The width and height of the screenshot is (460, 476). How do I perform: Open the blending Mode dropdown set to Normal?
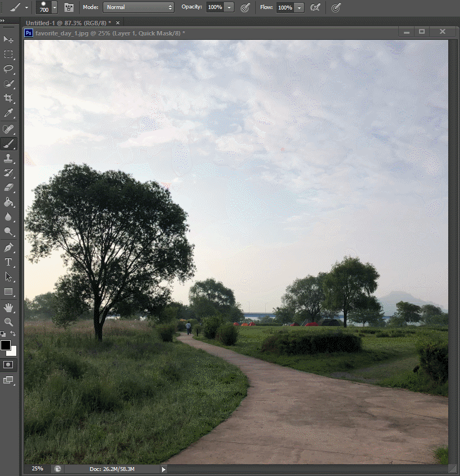(x=139, y=7)
